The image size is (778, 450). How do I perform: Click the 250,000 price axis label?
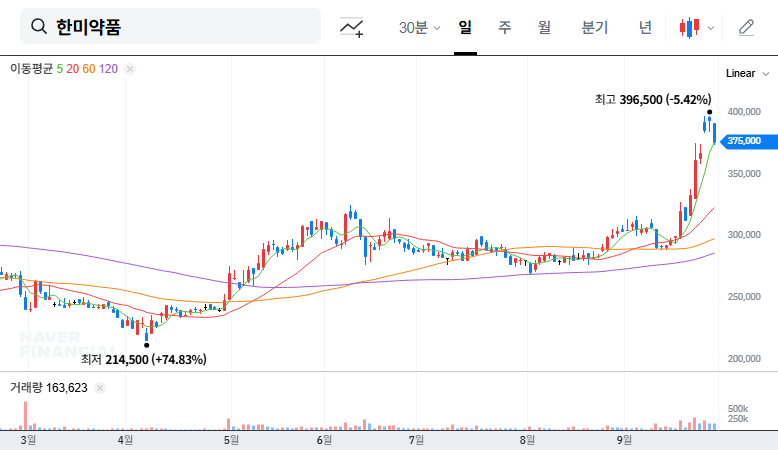(x=744, y=297)
